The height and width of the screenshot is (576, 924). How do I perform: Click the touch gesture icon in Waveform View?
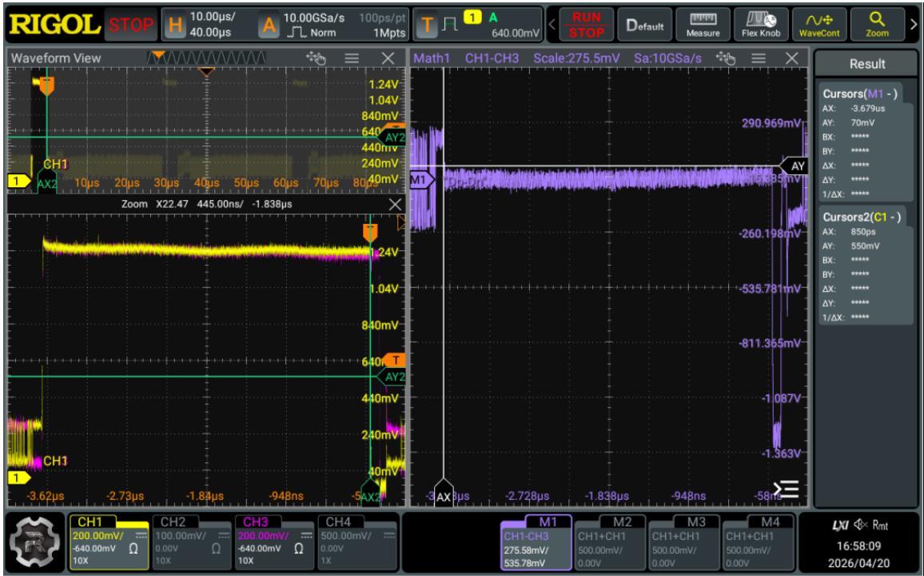(316, 58)
